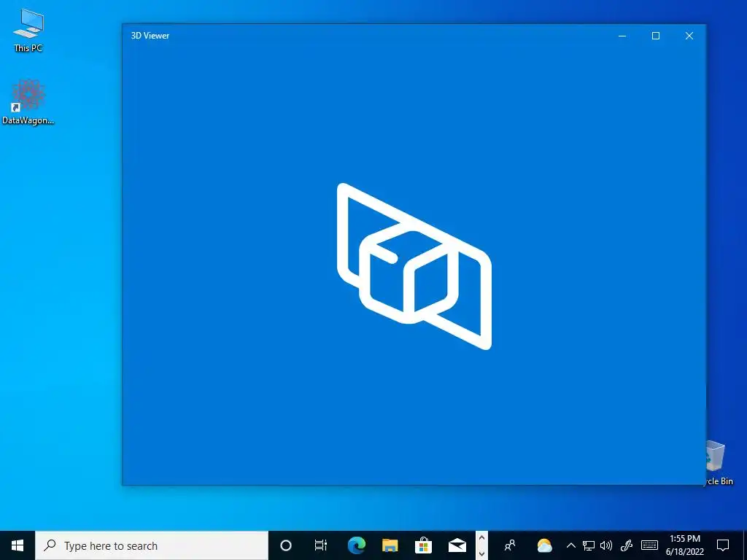Image resolution: width=747 pixels, height=560 pixels.
Task: Select the Recycle Bin desktop icon
Action: pyautogui.click(x=717, y=462)
